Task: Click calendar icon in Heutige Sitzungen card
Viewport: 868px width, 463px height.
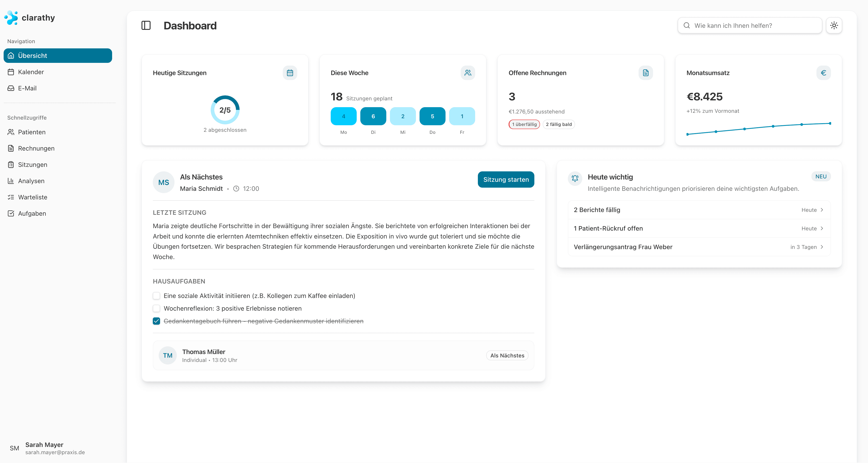Action: tap(290, 73)
